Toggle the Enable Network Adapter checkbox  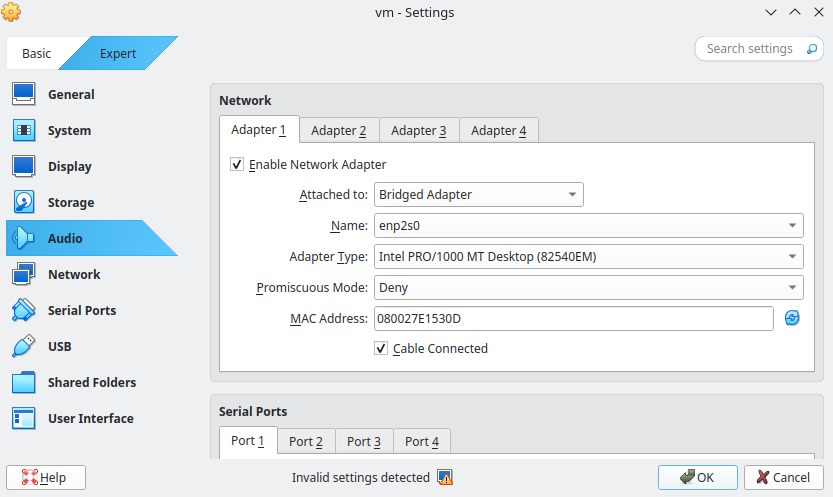(237, 164)
